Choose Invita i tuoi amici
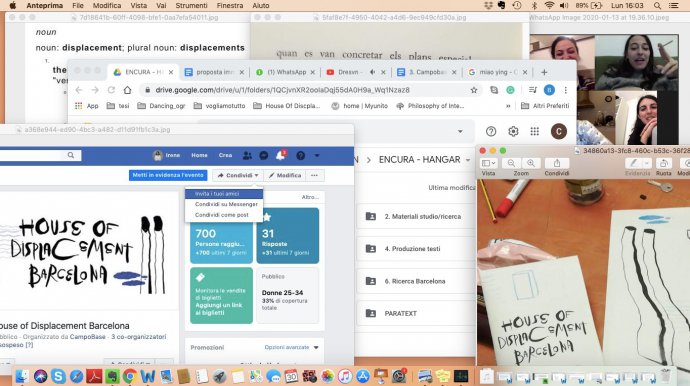 click(x=224, y=194)
